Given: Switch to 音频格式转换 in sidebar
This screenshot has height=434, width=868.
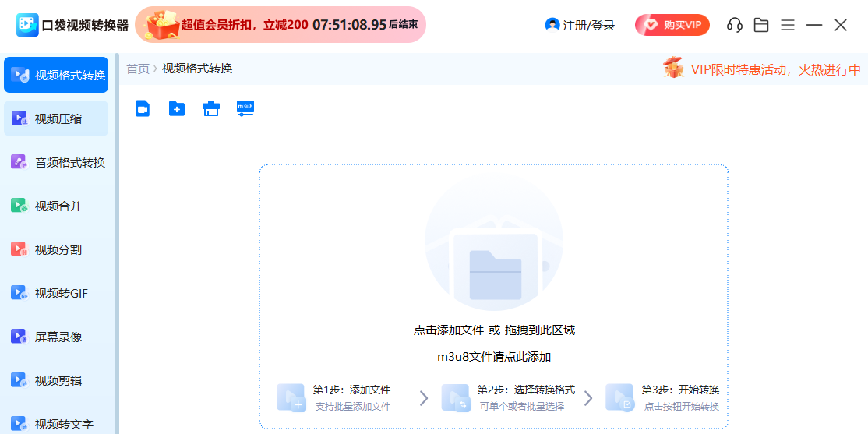Looking at the screenshot, I should tap(56, 163).
